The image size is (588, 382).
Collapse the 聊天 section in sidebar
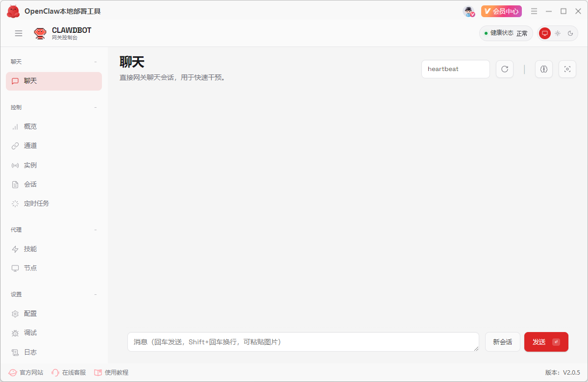pyautogui.click(x=95, y=61)
